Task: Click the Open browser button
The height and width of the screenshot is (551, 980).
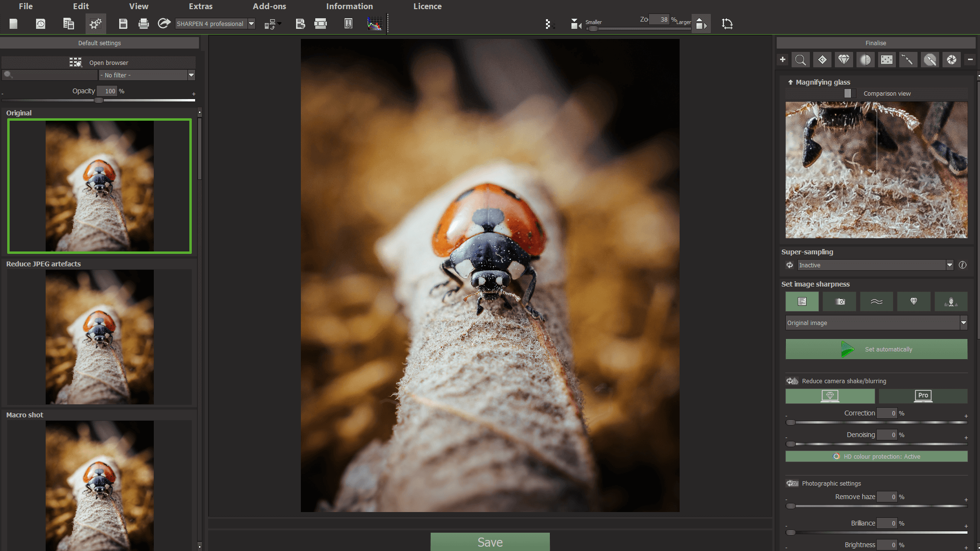Action: pyautogui.click(x=99, y=63)
